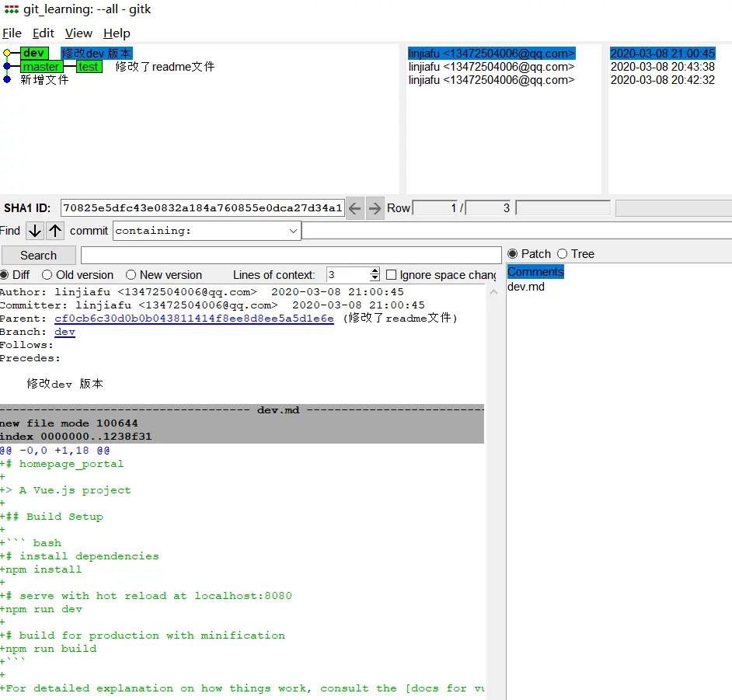
Task: Click the blue commit node for 新增文件
Action: [x=7, y=79]
